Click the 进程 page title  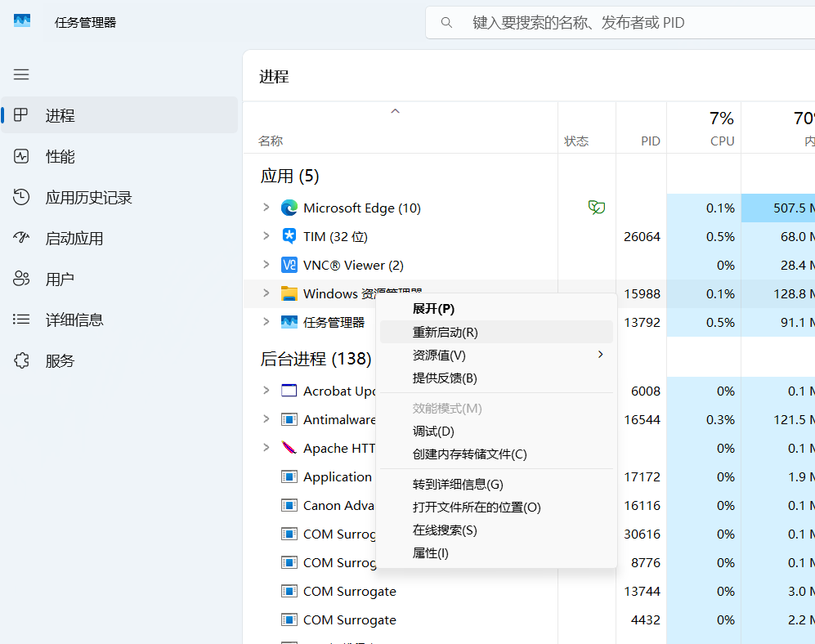[274, 76]
